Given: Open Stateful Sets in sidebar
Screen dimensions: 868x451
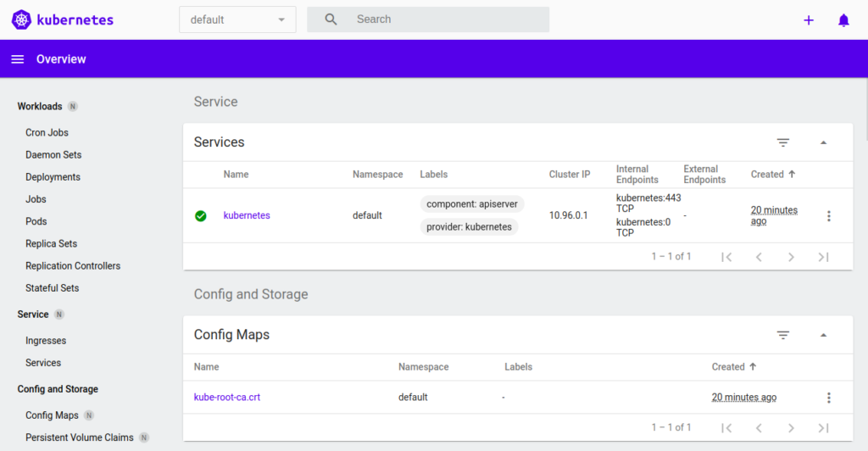Looking at the screenshot, I should tap(52, 287).
